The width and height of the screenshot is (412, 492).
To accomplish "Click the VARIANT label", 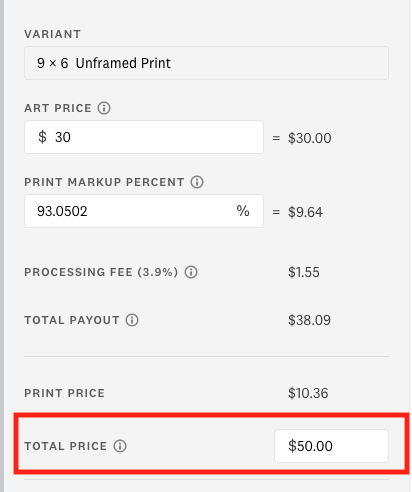I will coord(53,34).
